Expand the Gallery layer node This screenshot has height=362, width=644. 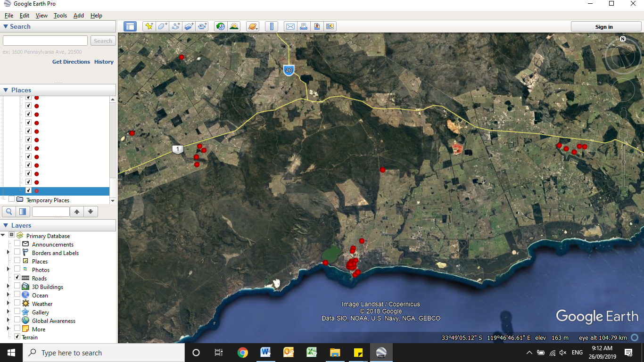pos(8,312)
